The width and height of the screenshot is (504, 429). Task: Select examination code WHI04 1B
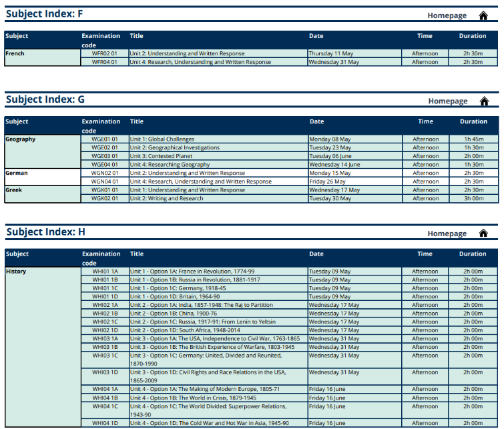(105, 398)
